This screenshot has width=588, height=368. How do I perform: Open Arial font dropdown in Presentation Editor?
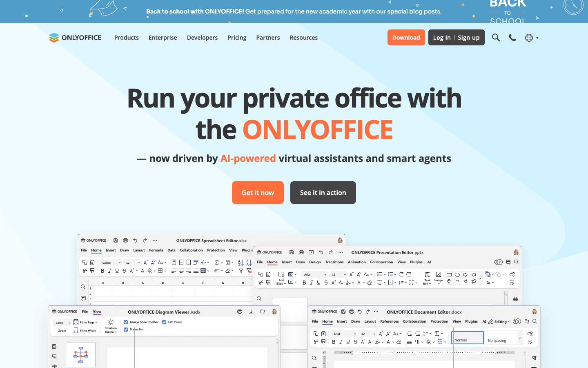[315, 274]
